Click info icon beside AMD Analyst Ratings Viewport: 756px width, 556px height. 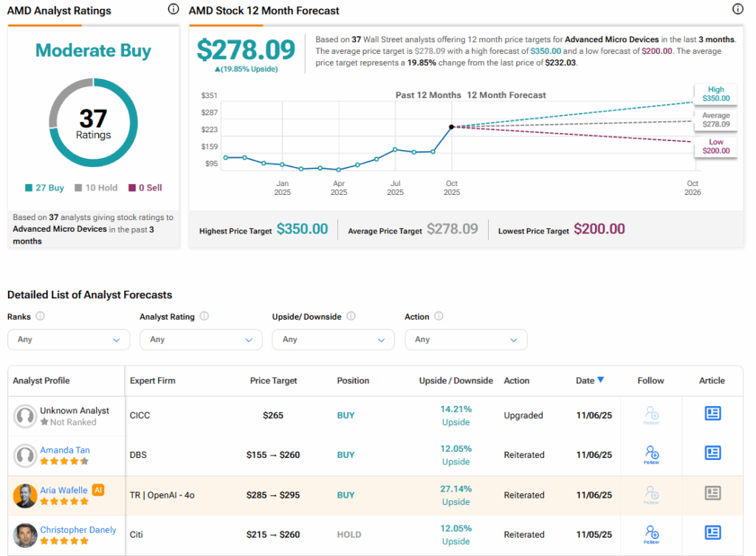(x=173, y=10)
